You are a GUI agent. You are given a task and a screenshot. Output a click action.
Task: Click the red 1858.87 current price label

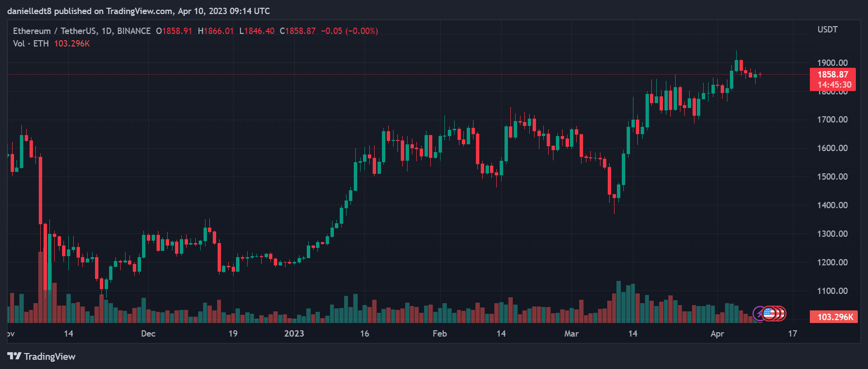[x=833, y=75]
